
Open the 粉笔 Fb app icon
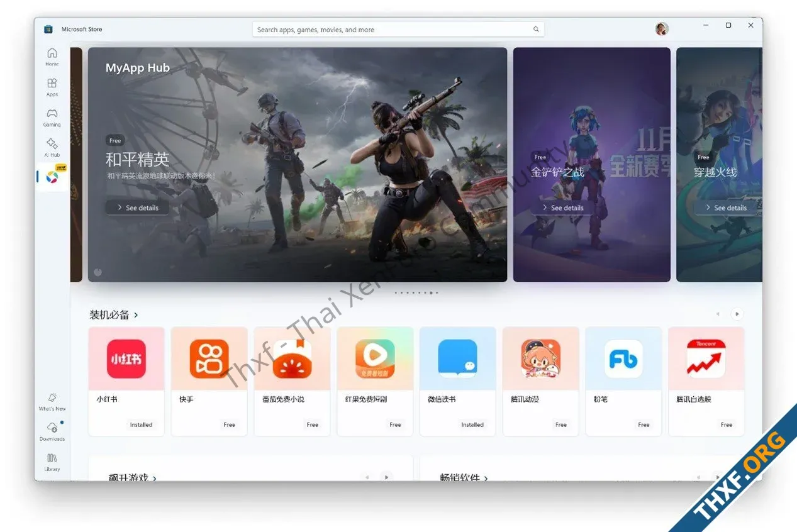click(623, 358)
